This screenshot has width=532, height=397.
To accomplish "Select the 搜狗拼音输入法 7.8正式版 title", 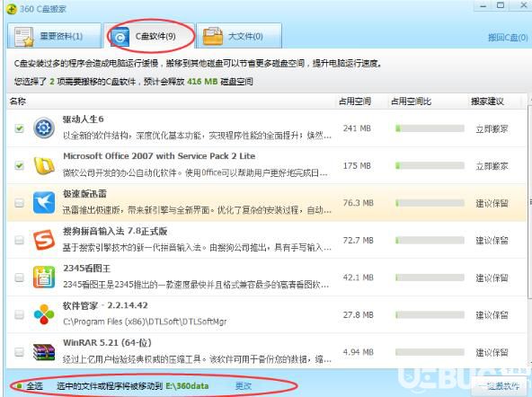I will [115, 231].
